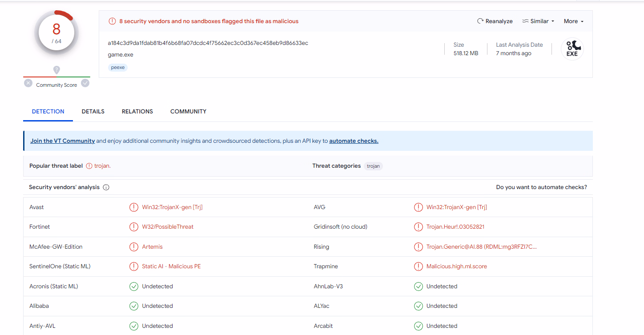Click the Last Analysis Date 7 months ago
Screen dimensions: 644x335
(514, 53)
